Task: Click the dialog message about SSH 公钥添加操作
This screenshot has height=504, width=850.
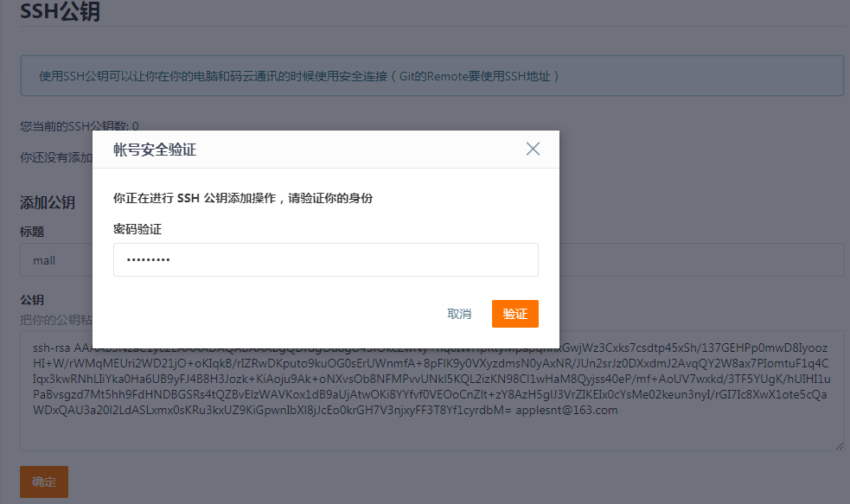Action: pos(243,198)
